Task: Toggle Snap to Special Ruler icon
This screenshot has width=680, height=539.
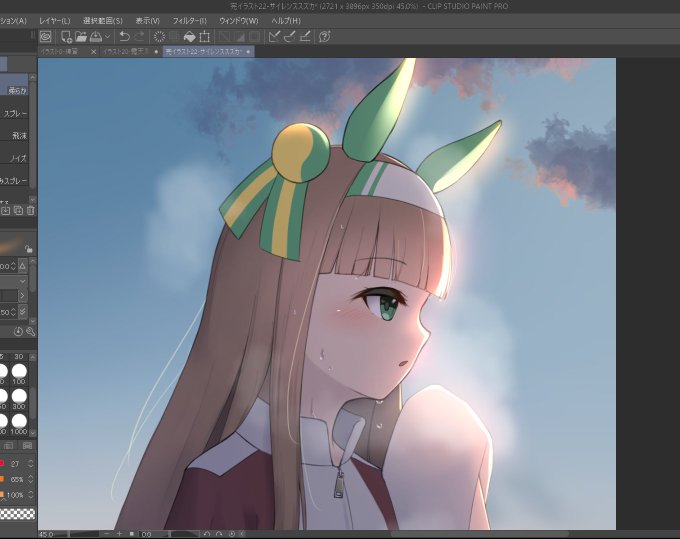Action: point(289,37)
